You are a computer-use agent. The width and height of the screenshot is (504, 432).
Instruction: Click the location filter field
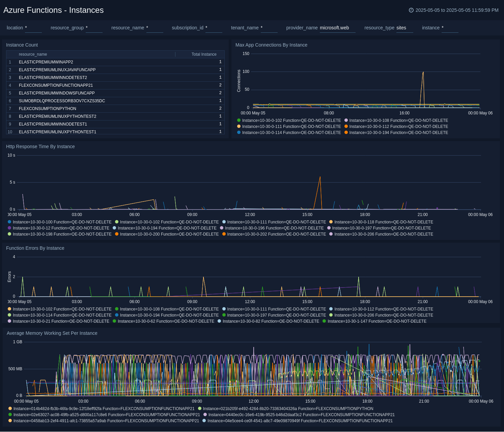point(33,28)
